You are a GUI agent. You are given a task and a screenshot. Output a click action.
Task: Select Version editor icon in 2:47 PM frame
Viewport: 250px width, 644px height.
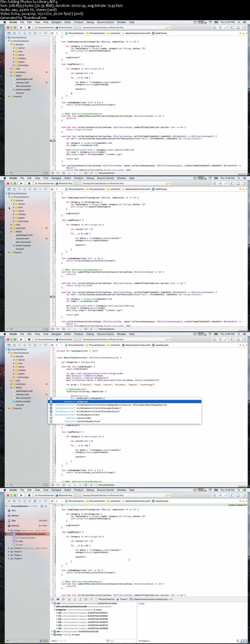click(x=226, y=28)
